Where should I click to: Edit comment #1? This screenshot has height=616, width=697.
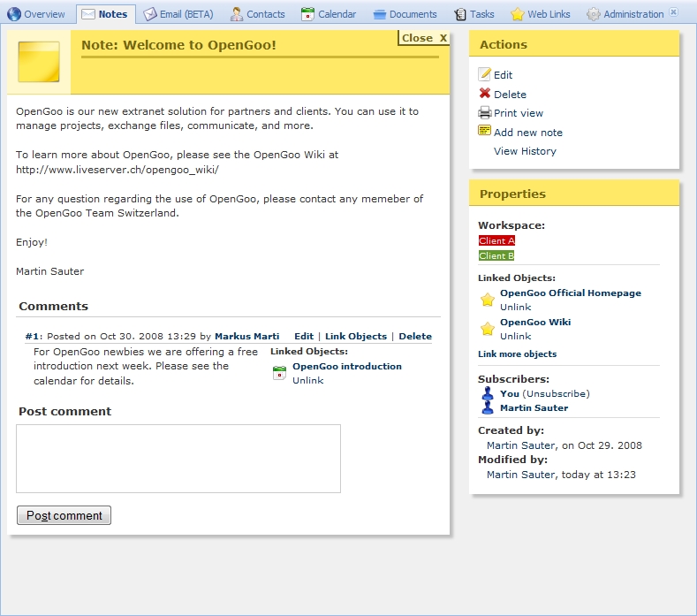pyautogui.click(x=304, y=336)
